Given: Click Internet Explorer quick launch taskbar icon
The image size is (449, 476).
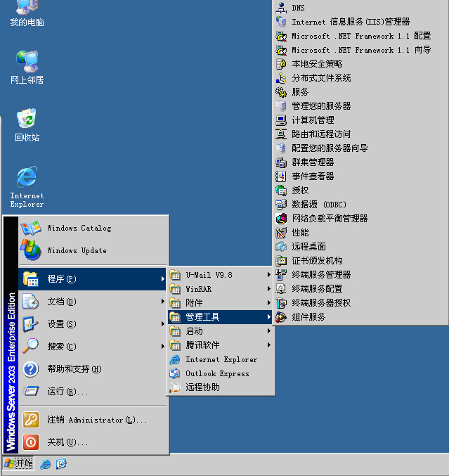Looking at the screenshot, I should click(x=46, y=464).
